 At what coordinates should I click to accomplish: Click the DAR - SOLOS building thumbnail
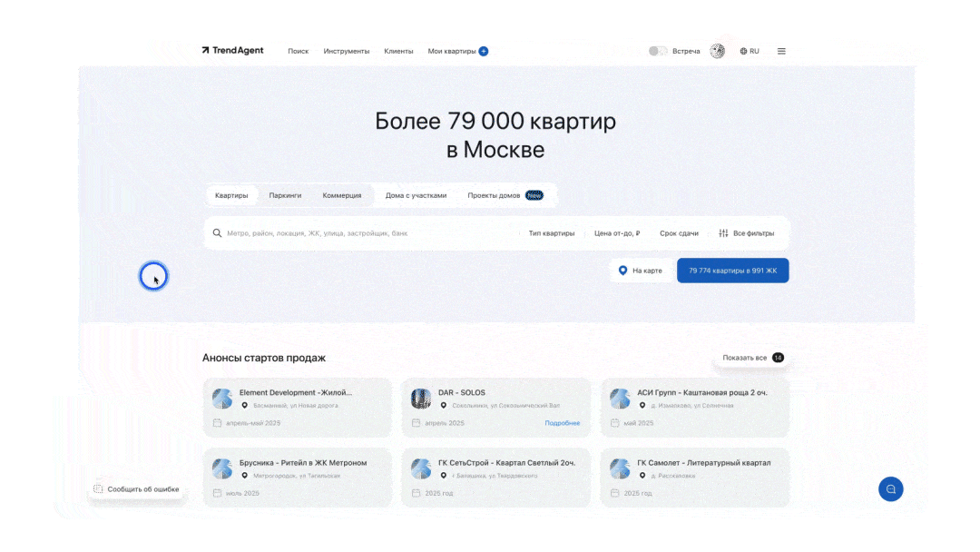(421, 399)
